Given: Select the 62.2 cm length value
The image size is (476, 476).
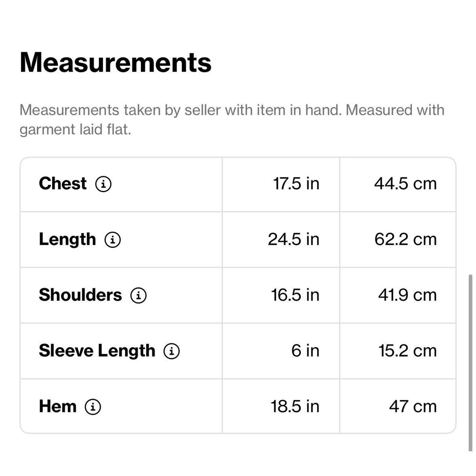Looking at the screenshot, I should pos(405,239).
